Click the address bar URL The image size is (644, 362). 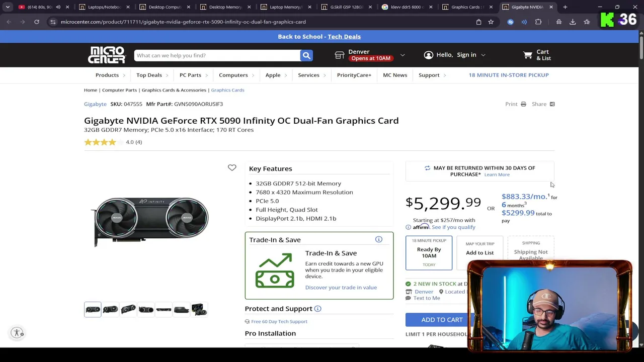[183, 22]
